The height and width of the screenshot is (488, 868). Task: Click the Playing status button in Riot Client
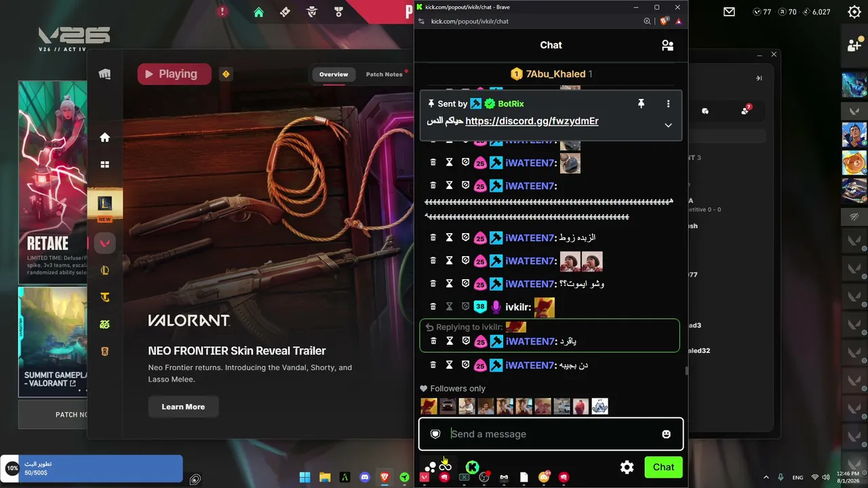174,74
